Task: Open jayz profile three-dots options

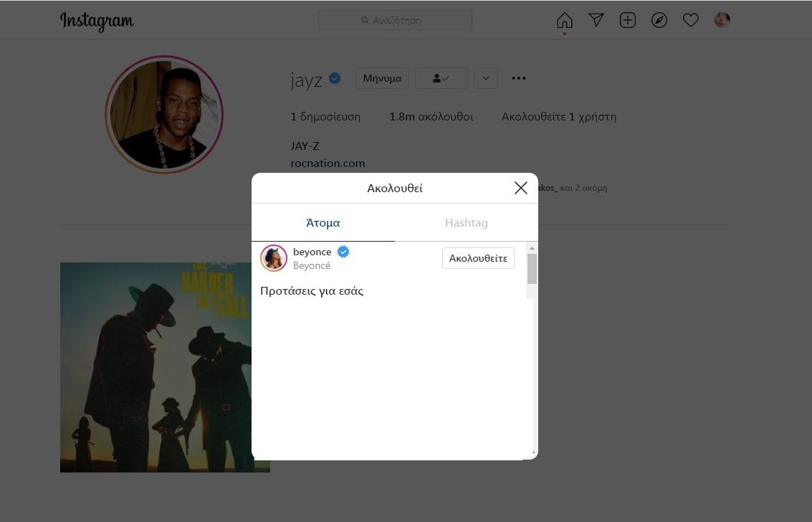Action: click(x=518, y=78)
